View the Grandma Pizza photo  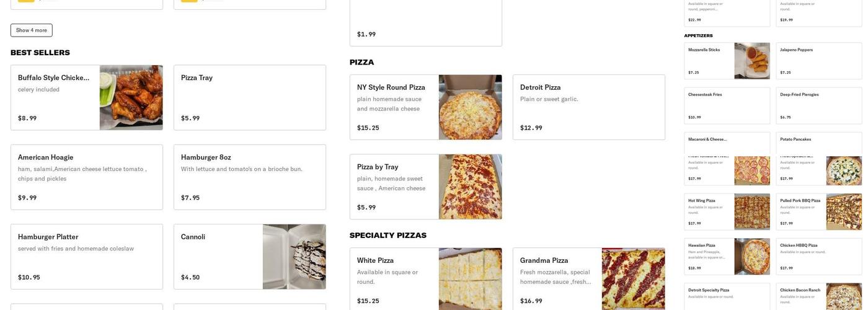click(633, 279)
